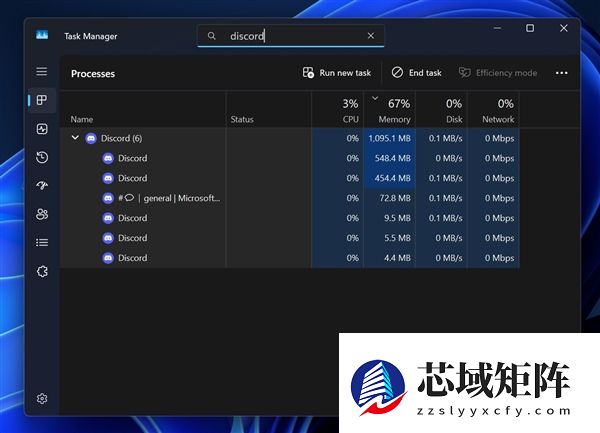Click the Discord (6) group app icon

pyautogui.click(x=91, y=138)
